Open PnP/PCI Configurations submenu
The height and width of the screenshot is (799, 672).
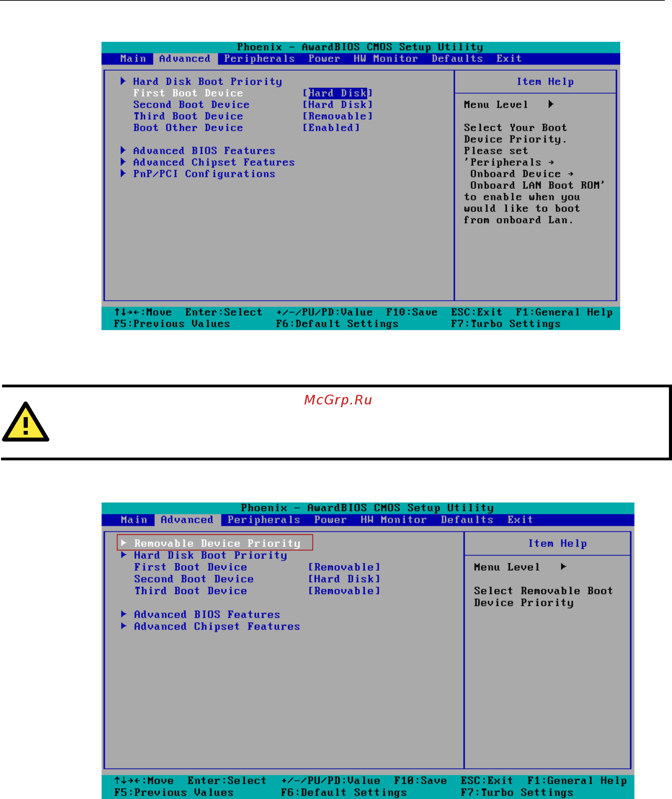click(204, 174)
